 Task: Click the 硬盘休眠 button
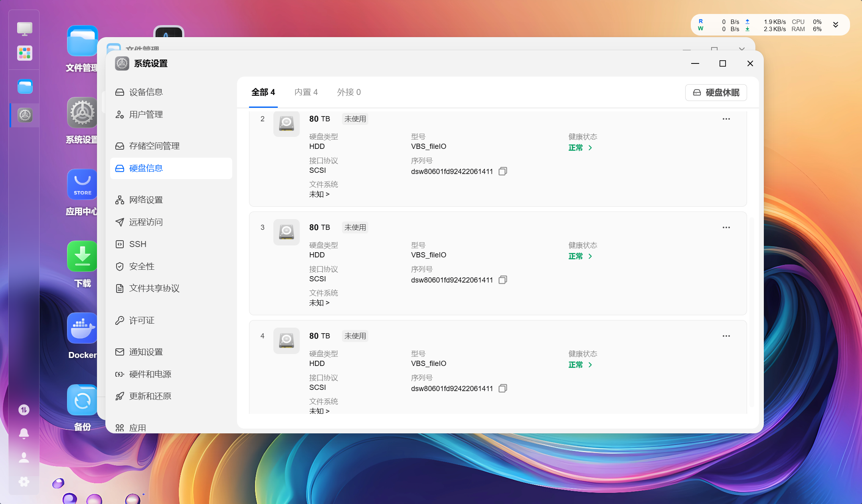(716, 93)
